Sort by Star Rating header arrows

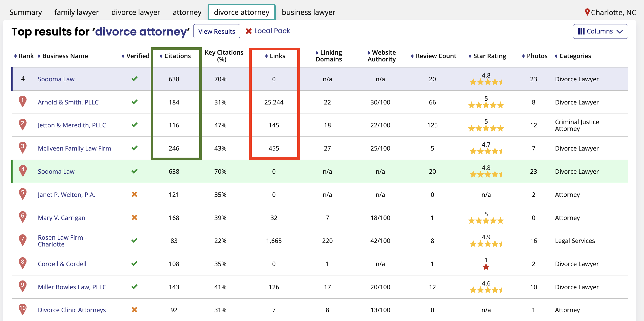470,56
